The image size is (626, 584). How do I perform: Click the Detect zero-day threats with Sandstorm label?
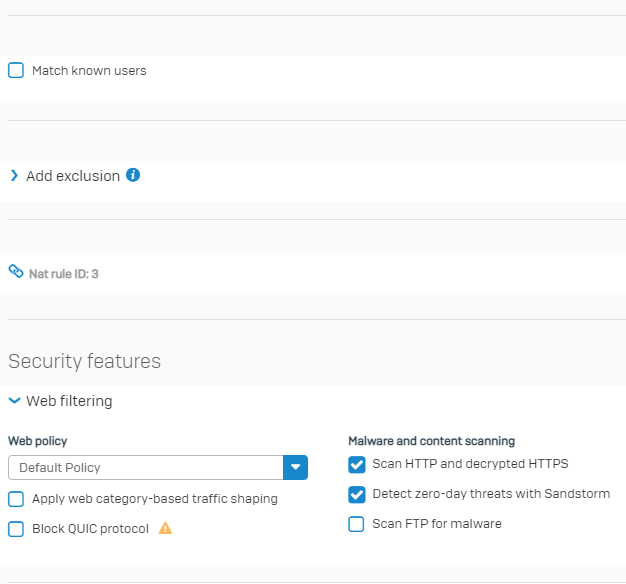pos(491,494)
